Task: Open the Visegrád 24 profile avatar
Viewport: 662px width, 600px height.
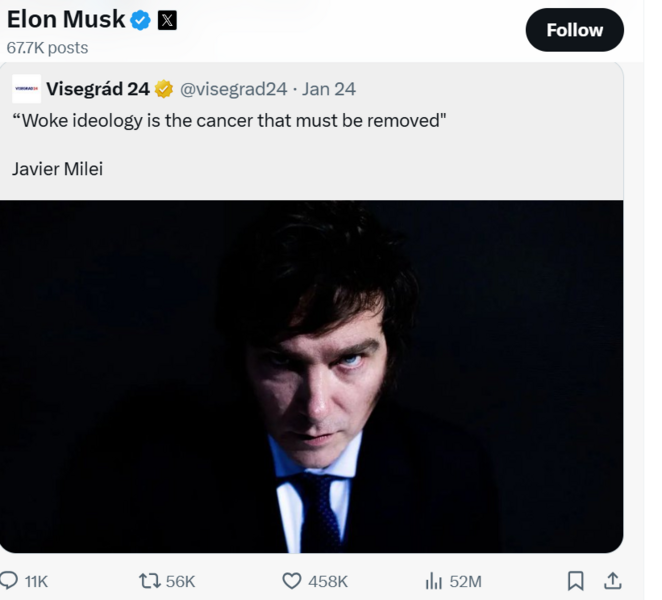Action: pos(27,89)
